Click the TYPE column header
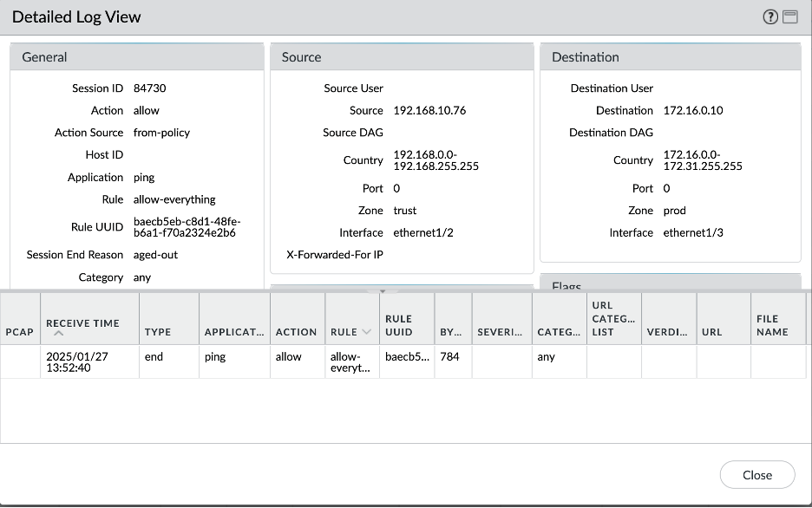 click(x=156, y=330)
